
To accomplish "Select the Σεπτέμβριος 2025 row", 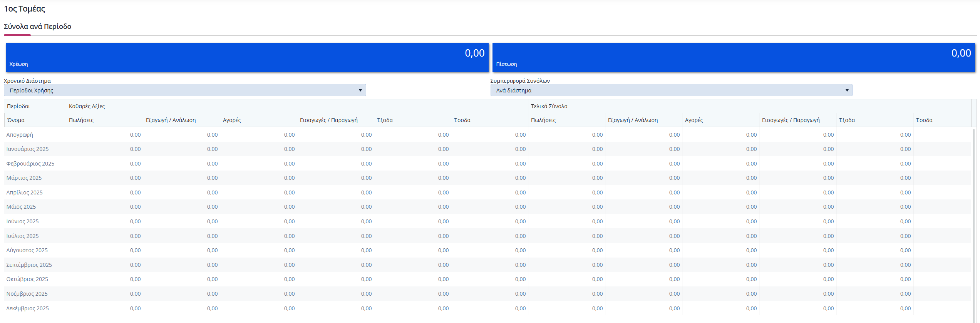I will 487,265.
